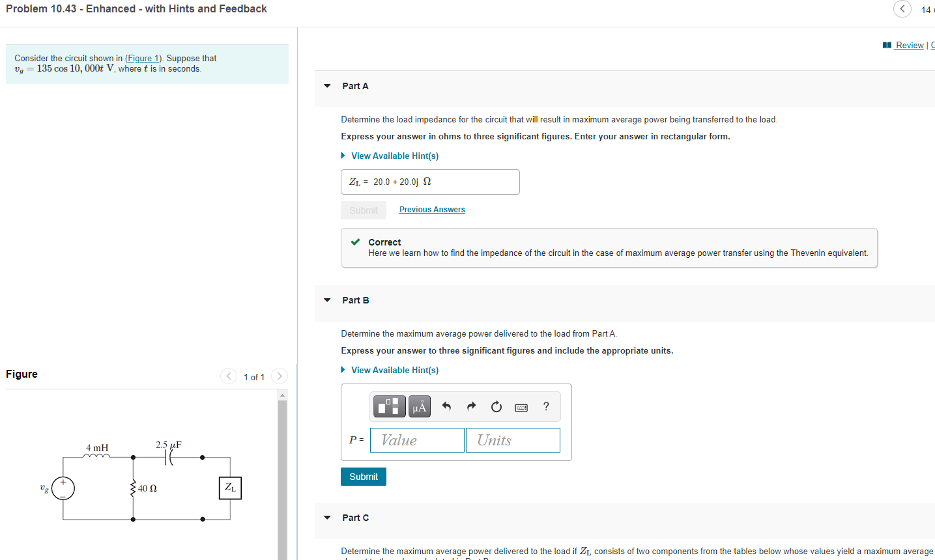This screenshot has height=560, width=935.
Task: Collapse the Part B section
Action: [x=327, y=300]
